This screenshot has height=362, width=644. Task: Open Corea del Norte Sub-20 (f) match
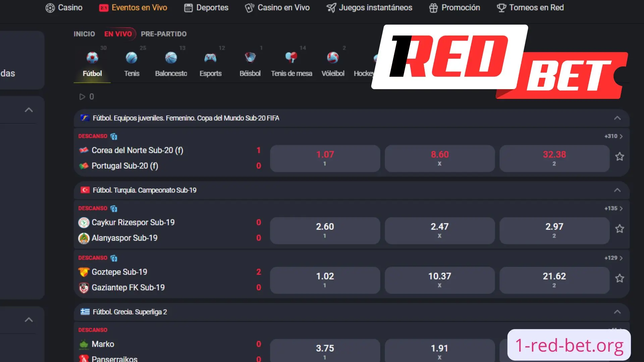point(137,150)
